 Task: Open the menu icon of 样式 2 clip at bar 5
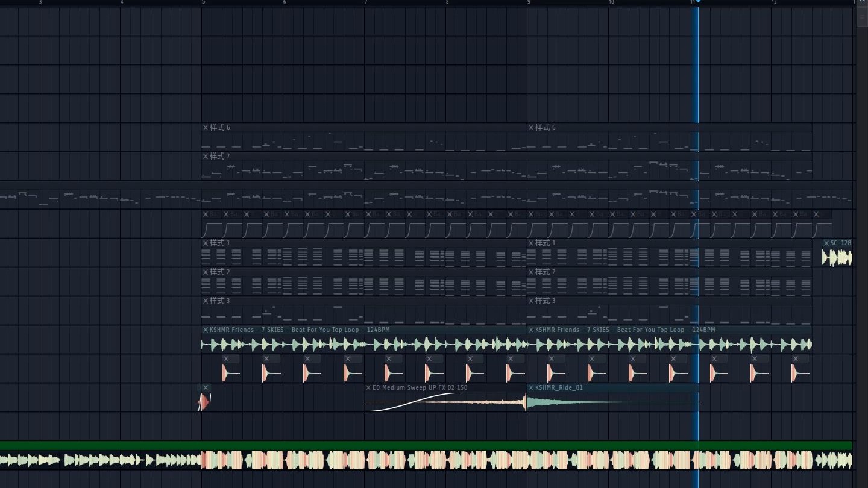206,272
